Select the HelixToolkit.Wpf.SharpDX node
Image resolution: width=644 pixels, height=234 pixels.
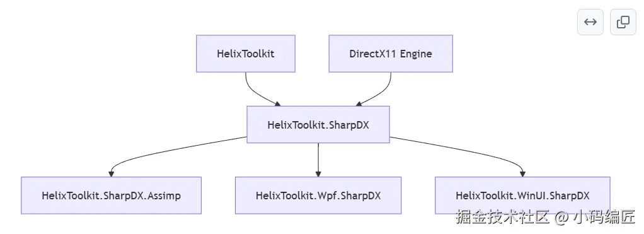318,196
